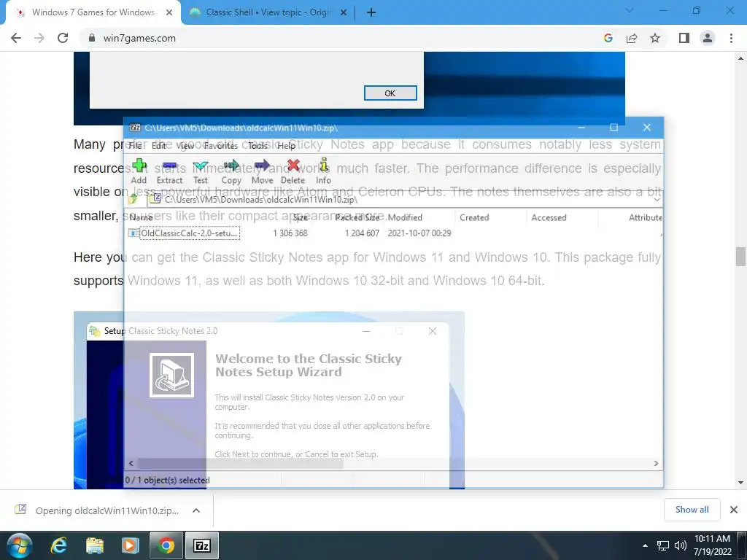Click the network tray icon
The height and width of the screenshot is (560, 747).
click(662, 545)
